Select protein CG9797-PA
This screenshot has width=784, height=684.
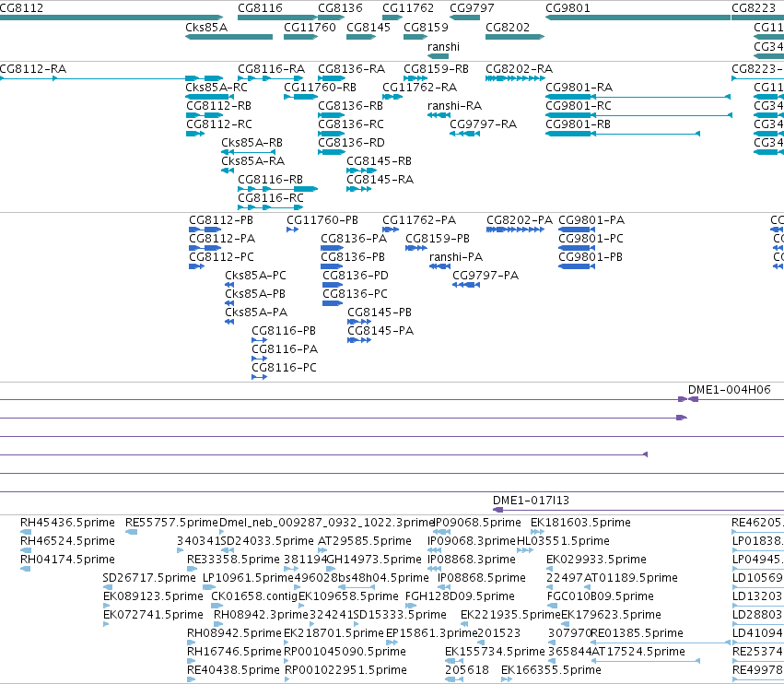[x=486, y=276]
